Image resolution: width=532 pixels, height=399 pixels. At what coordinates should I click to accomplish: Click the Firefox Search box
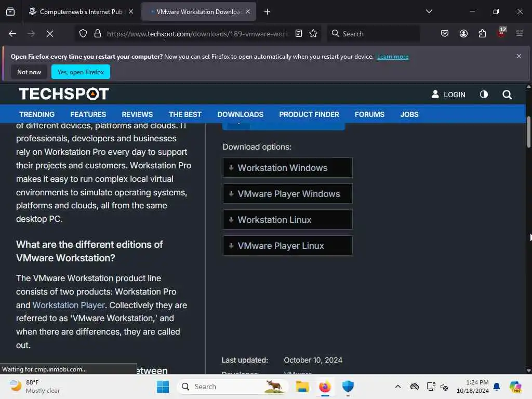click(x=374, y=34)
